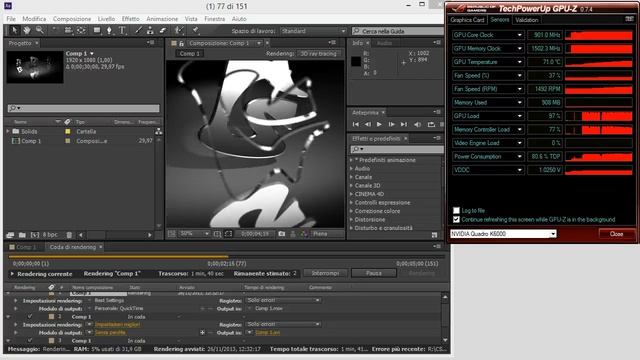The height and width of the screenshot is (360, 640).
Task: Expand the CINEMA 4D effects category
Action: pyautogui.click(x=351, y=194)
